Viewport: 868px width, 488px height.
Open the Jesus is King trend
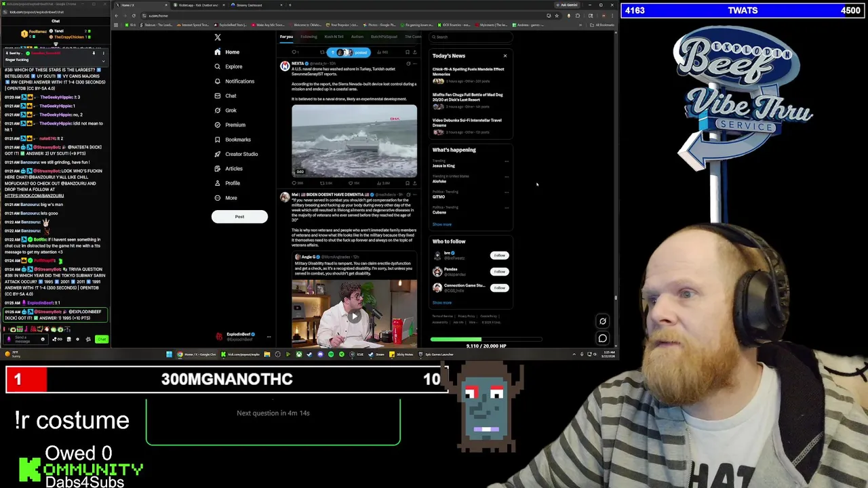[x=443, y=165]
